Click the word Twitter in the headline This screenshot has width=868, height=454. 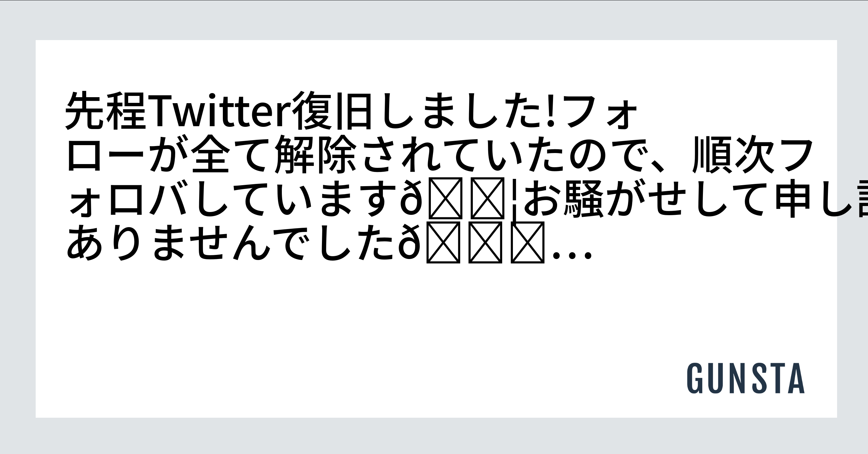pyautogui.click(x=220, y=111)
